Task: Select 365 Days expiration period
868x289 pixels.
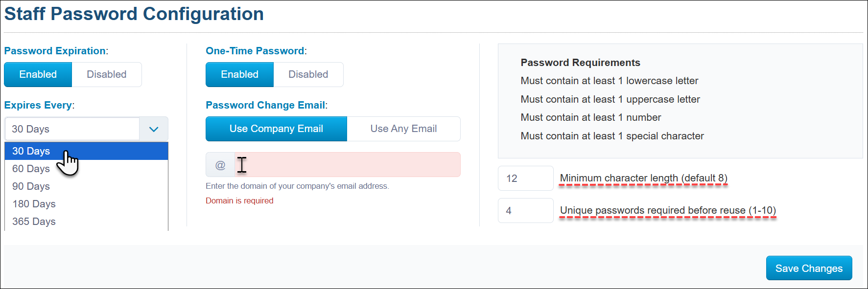Action: point(34,222)
